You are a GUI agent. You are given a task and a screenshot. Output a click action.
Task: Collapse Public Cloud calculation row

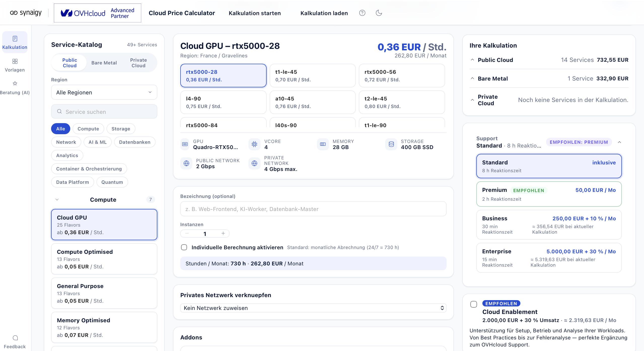(472, 60)
